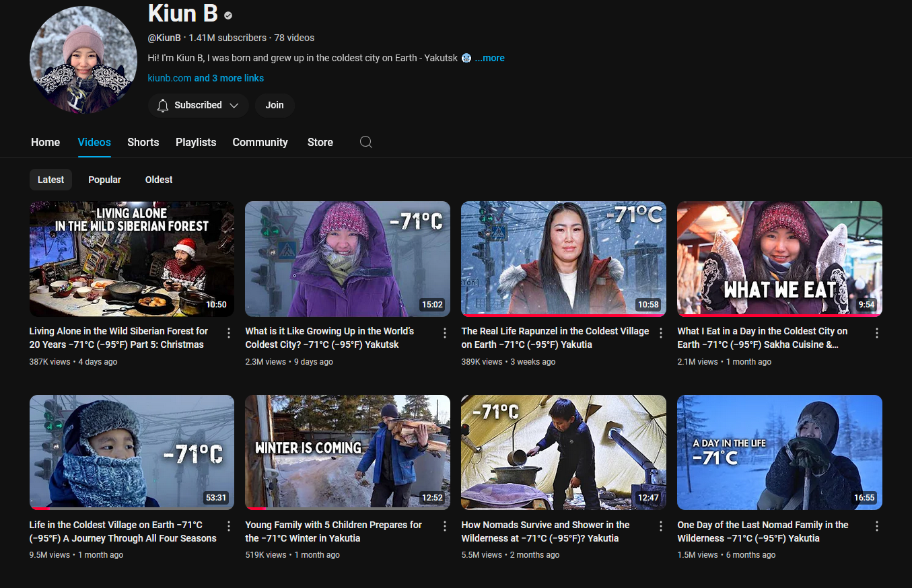Click the 'and 3 more links' text
This screenshot has width=912, height=588.
(229, 78)
